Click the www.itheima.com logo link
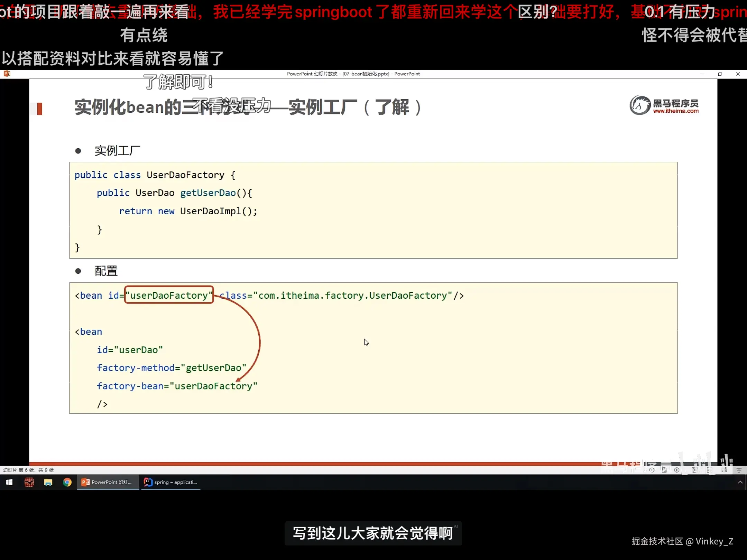Screen dimensions: 747x560 pos(675,111)
